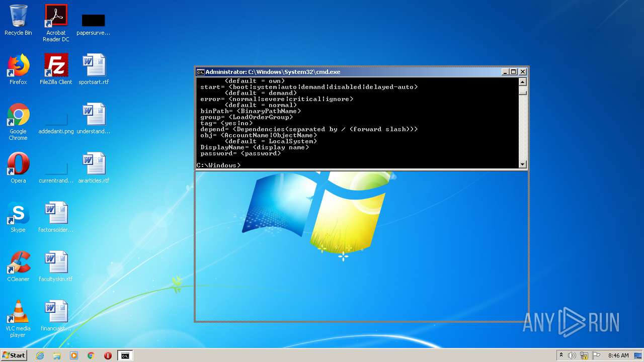This screenshot has width=644, height=362.
Task: Show hidden tray icons arrow
Action: click(x=561, y=355)
